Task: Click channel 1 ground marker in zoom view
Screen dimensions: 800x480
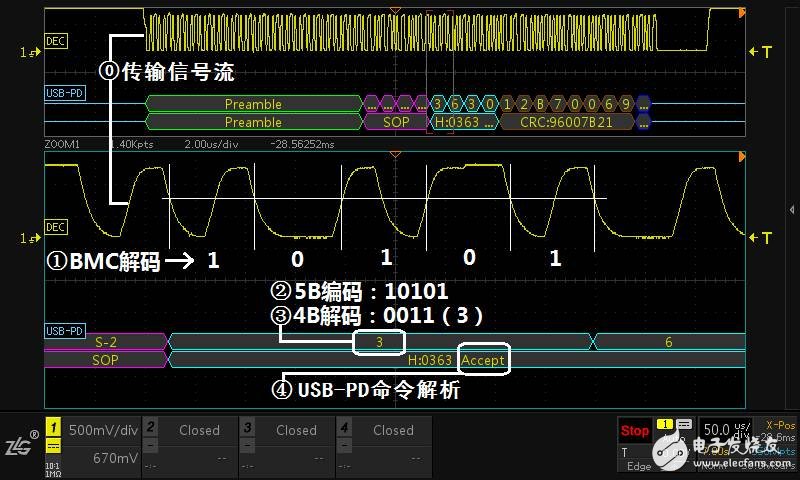Action: [x=30, y=238]
